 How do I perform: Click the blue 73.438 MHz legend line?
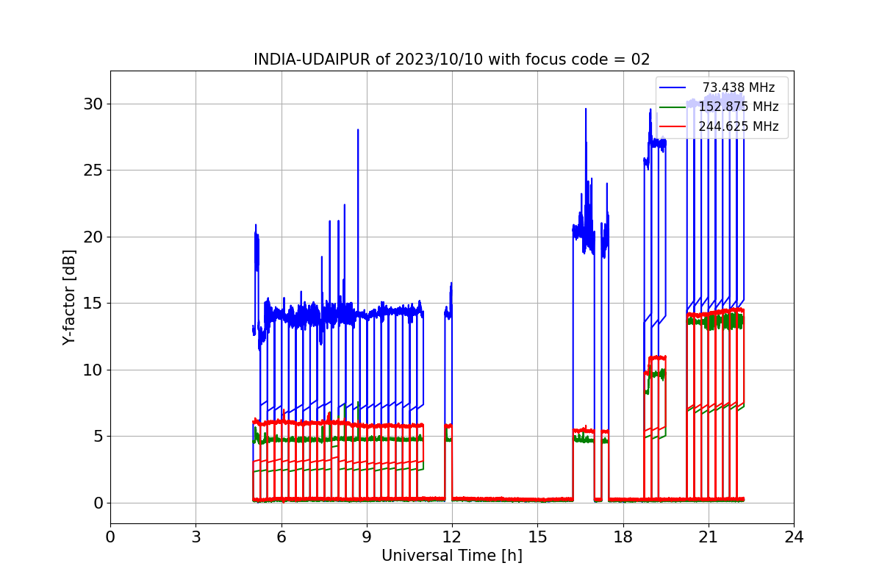tap(673, 87)
